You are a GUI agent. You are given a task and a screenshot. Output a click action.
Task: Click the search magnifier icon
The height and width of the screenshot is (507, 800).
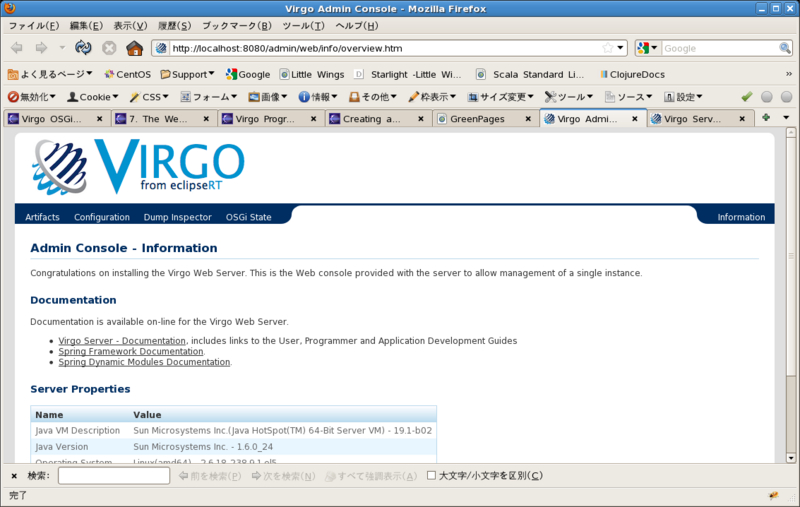[x=785, y=48]
